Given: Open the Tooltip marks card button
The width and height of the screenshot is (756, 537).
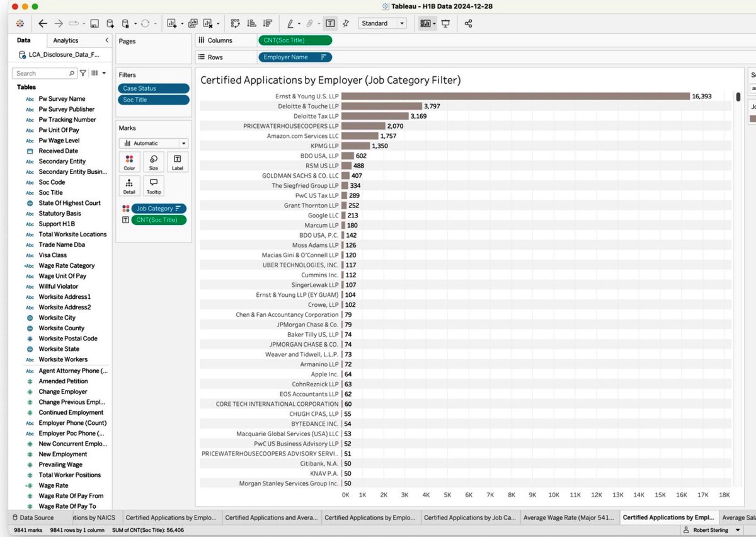Looking at the screenshot, I should (x=154, y=186).
